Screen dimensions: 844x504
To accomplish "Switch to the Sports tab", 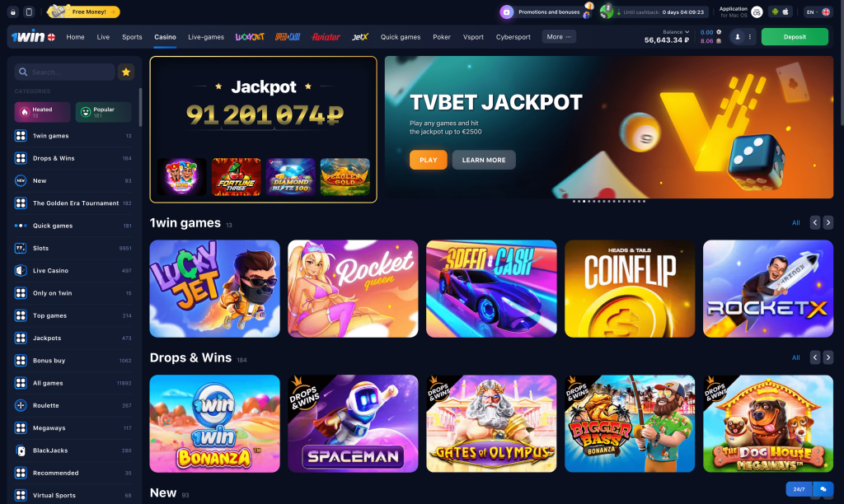I will [x=132, y=37].
